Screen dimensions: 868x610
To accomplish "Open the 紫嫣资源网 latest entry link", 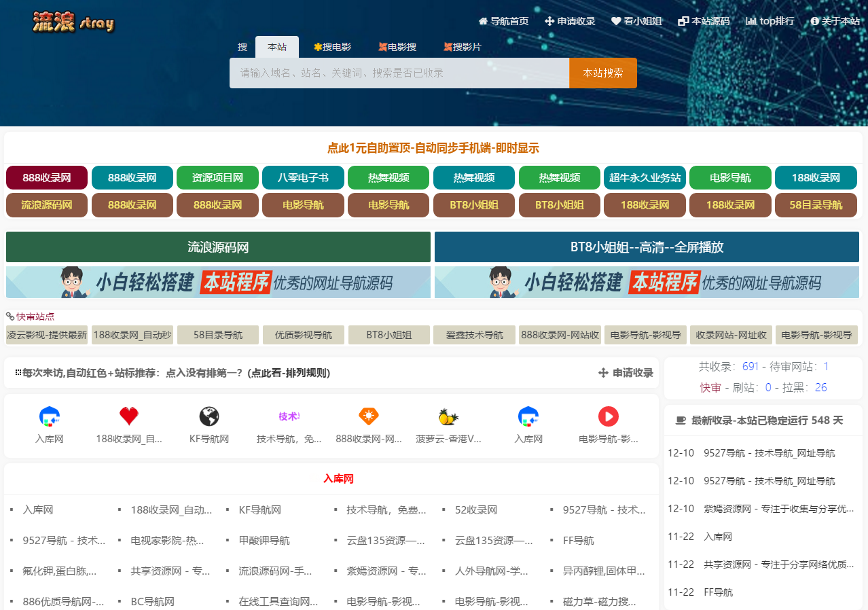I will point(778,509).
